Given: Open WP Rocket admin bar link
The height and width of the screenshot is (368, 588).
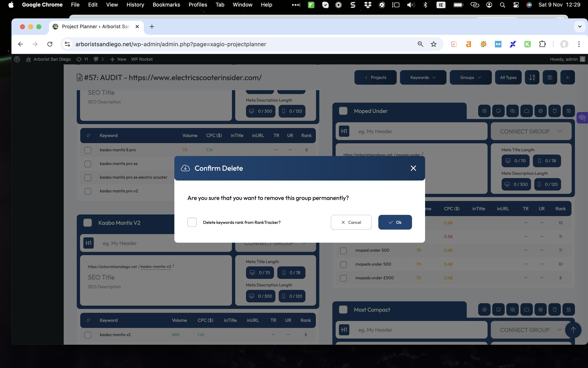Looking at the screenshot, I should [142, 59].
